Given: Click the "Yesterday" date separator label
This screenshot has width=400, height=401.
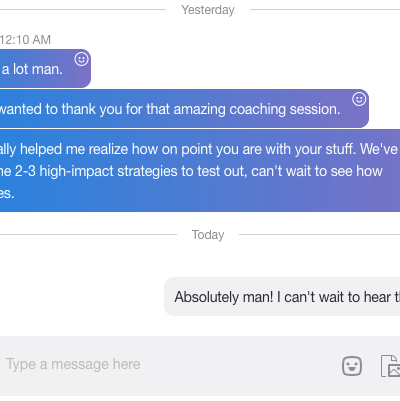Looking at the screenshot, I should point(208,10).
